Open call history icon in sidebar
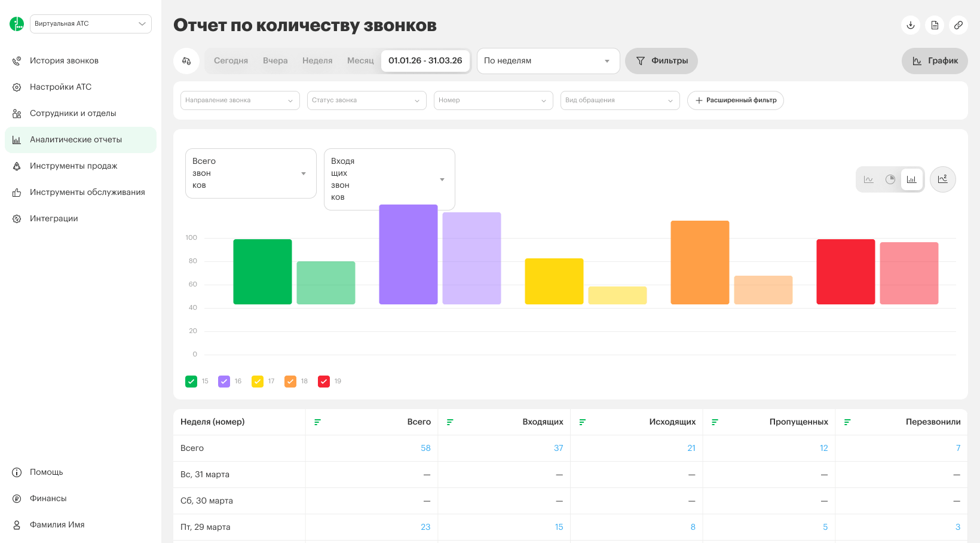 (17, 61)
